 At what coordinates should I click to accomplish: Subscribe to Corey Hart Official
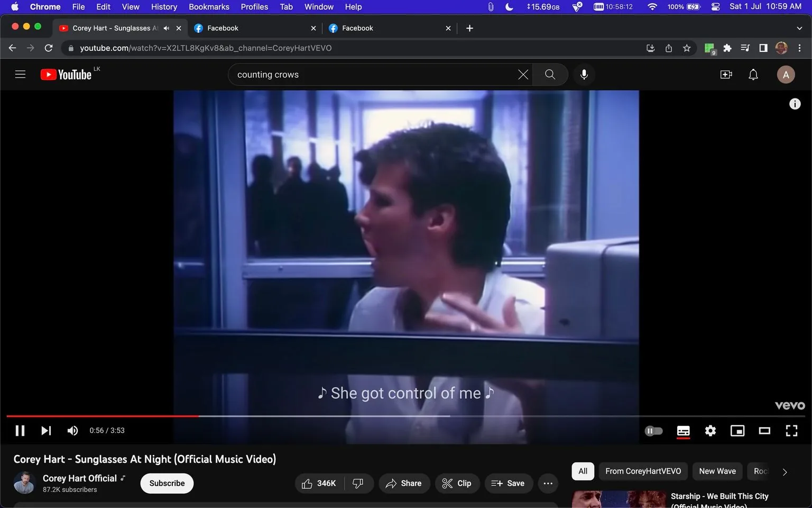[167, 483]
